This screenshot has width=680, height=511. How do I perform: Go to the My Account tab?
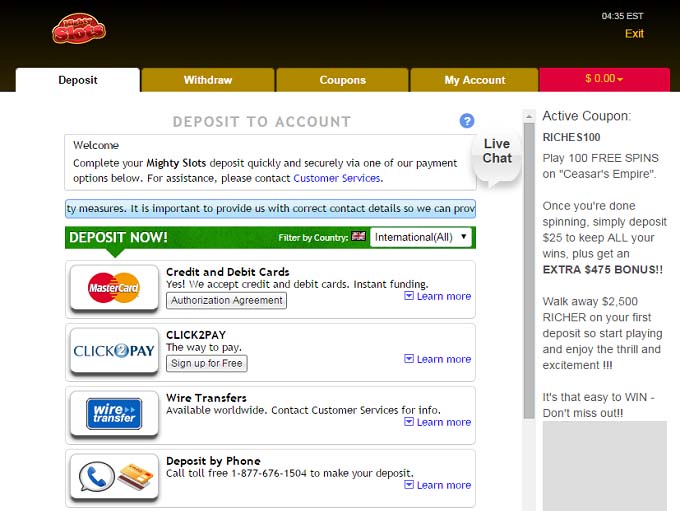tap(475, 80)
